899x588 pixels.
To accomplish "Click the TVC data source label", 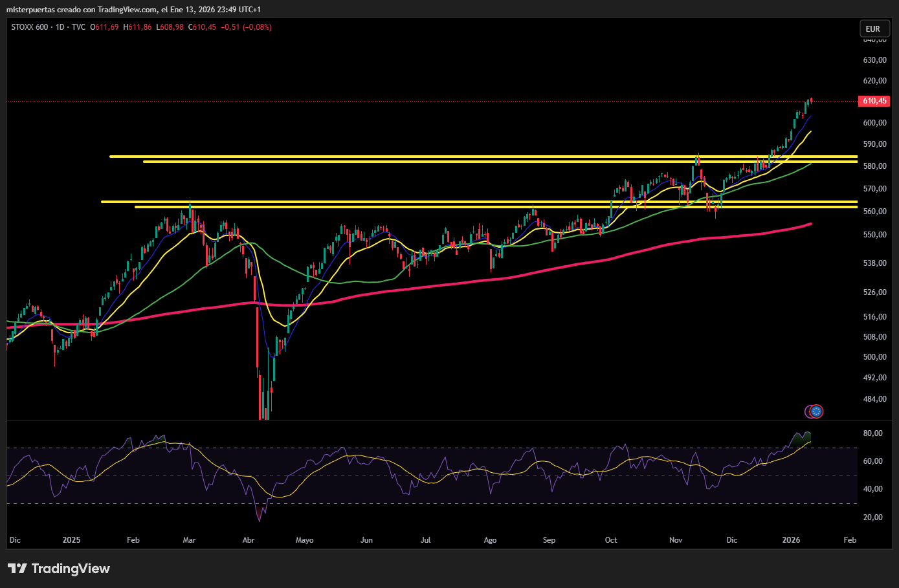I will (78, 27).
